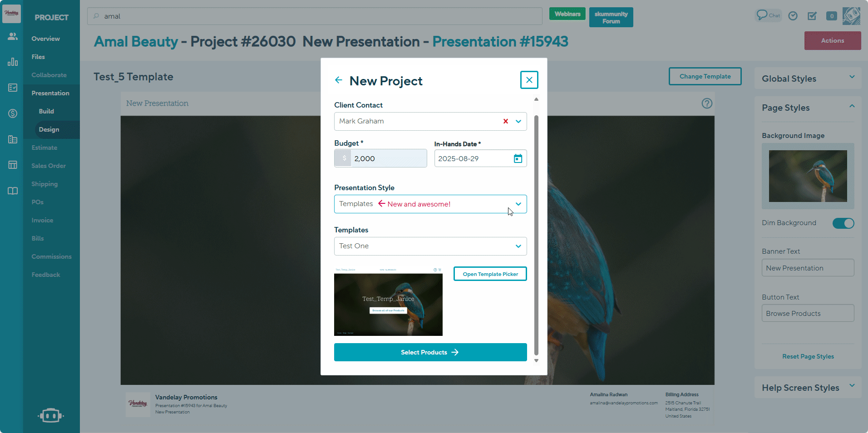Click the back arrow in New Project dialog
868x433 pixels.
tap(338, 80)
